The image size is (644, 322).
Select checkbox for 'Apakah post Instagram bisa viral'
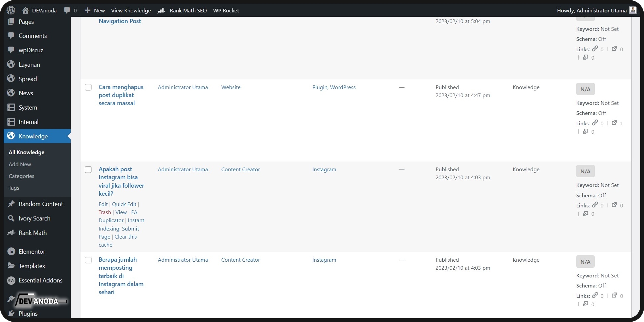(88, 170)
